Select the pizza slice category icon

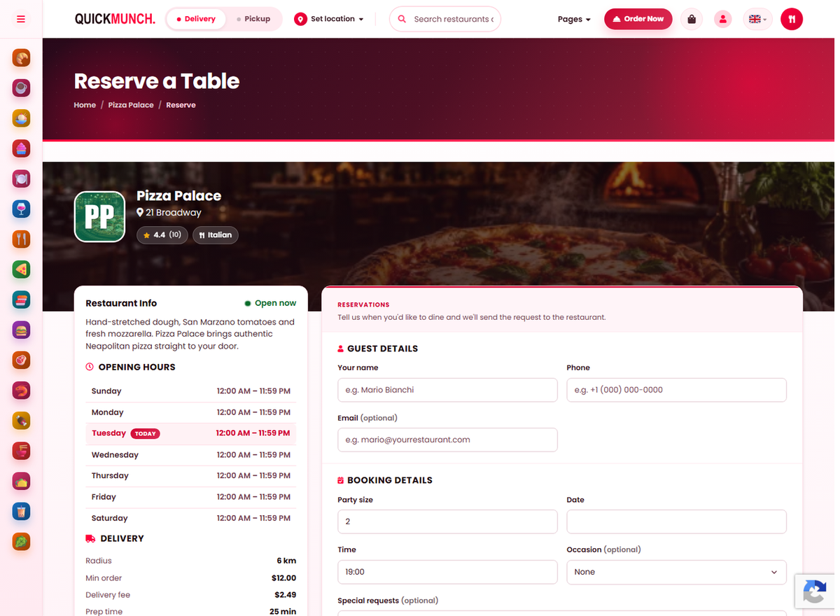click(21, 269)
